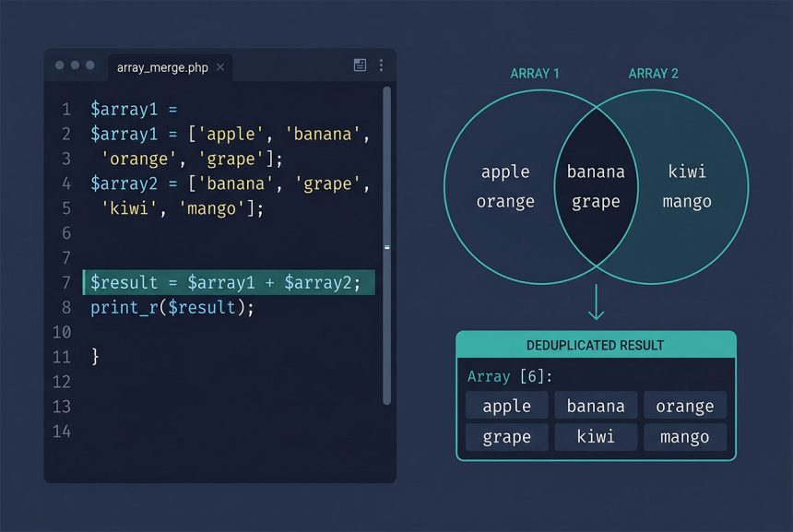Click the ARRAY 1 label

[x=535, y=74]
